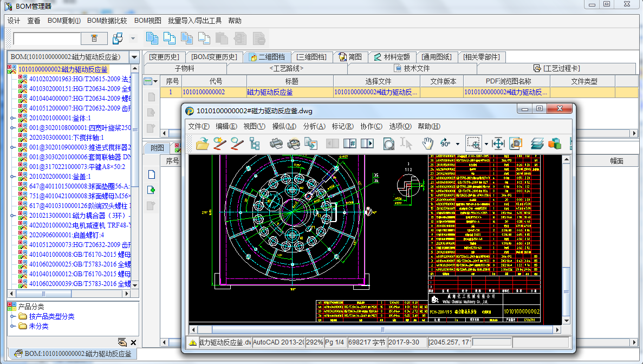Screen dimensions: 643x364
Task: Open the 标记(R) menu in DWG viewer
Action: [x=342, y=126]
